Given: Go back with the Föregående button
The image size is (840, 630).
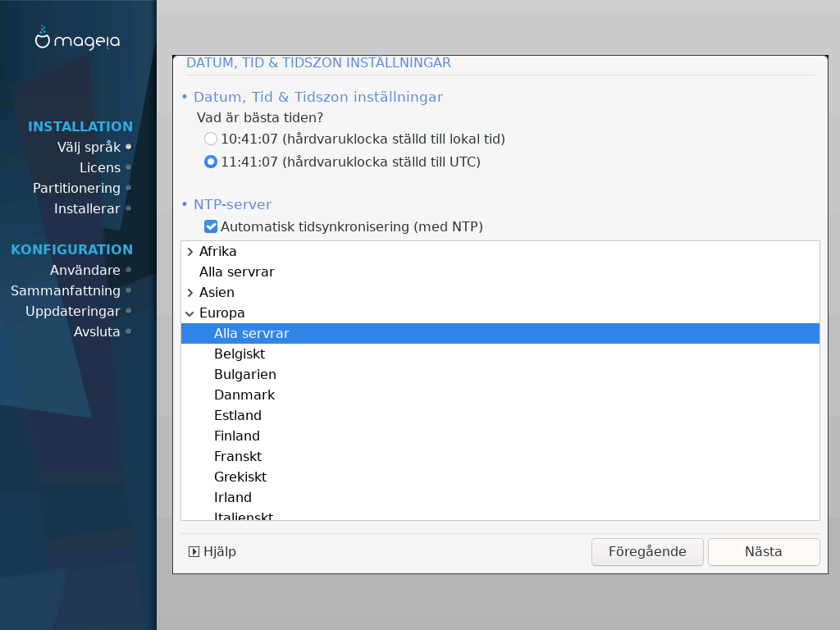Looking at the screenshot, I should click(646, 552).
